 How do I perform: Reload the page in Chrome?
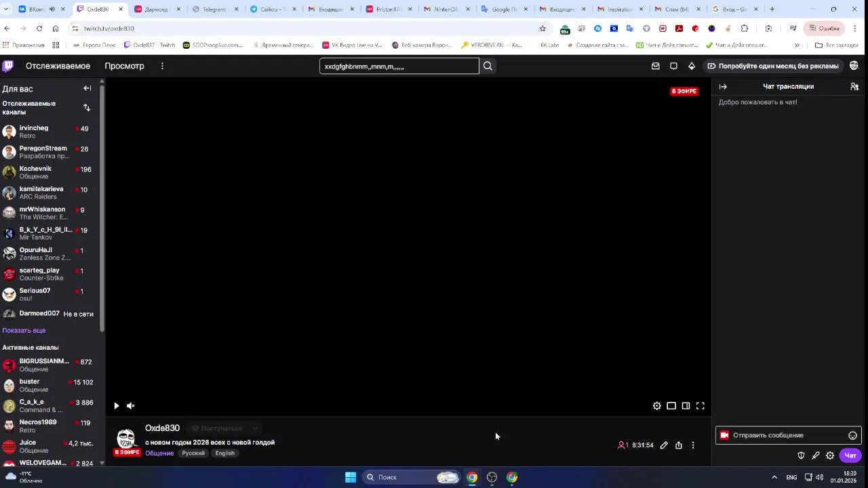39,28
